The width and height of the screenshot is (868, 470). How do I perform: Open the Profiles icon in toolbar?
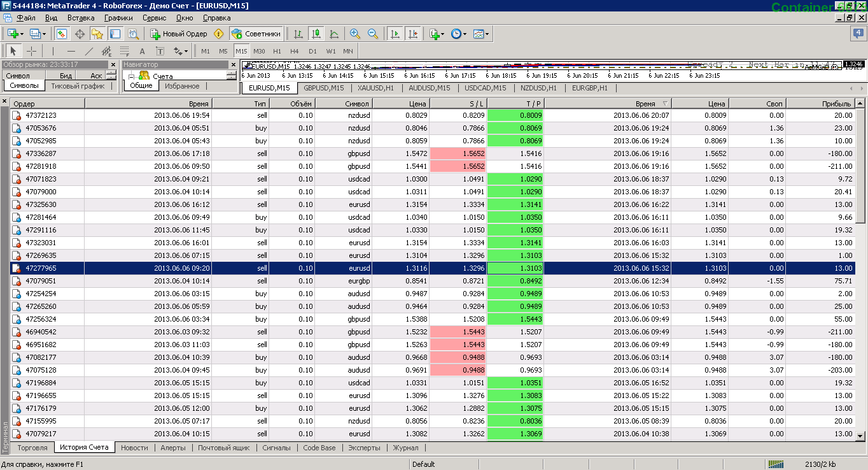pyautogui.click(x=35, y=34)
